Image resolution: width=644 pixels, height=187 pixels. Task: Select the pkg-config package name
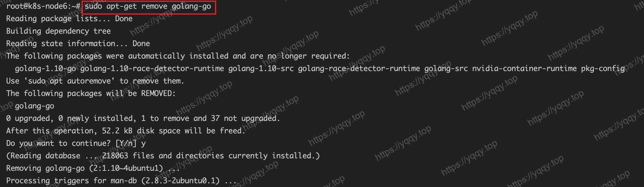[603, 69]
